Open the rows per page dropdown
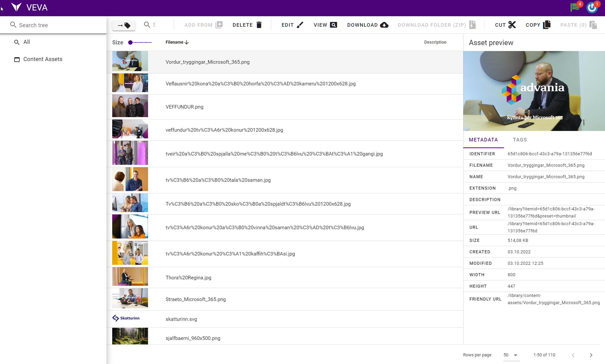This screenshot has height=364, width=605. (511, 355)
